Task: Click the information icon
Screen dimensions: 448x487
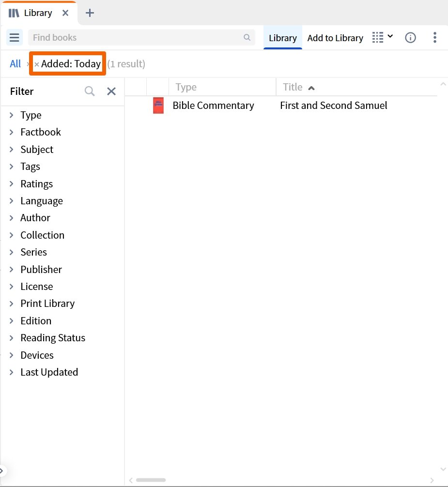Action: [410, 37]
